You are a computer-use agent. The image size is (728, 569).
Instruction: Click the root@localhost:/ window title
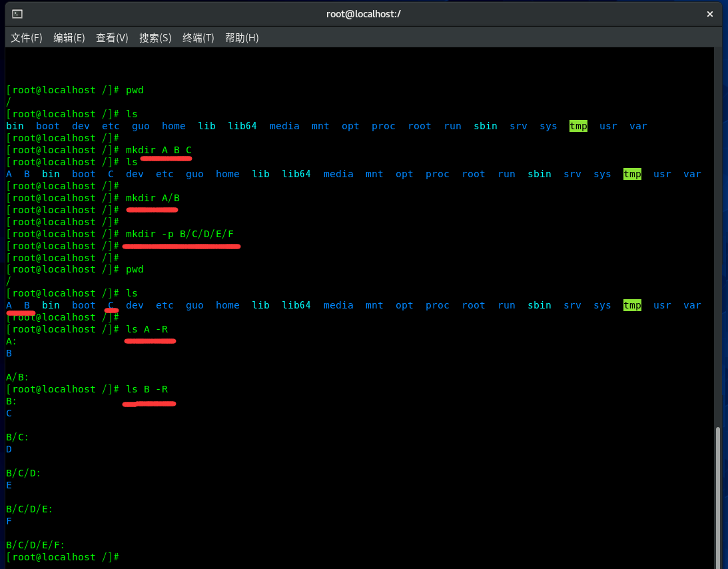[x=364, y=13]
